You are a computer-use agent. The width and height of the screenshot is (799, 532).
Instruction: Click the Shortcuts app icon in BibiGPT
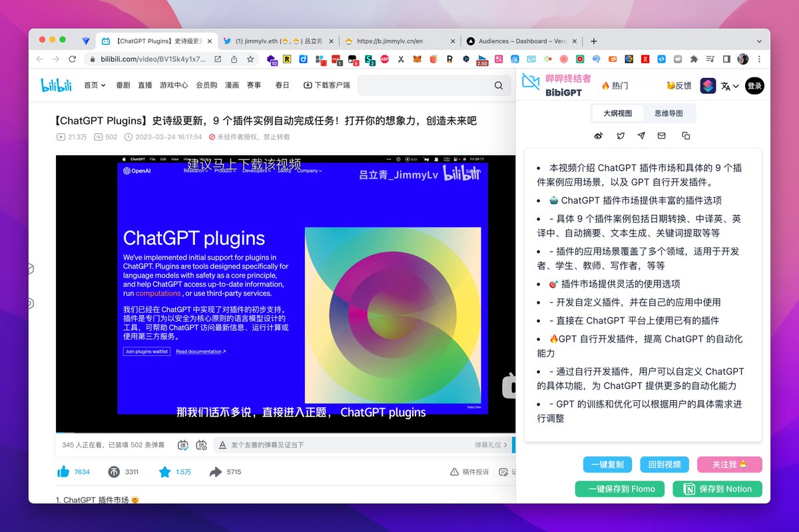pyautogui.click(x=708, y=86)
